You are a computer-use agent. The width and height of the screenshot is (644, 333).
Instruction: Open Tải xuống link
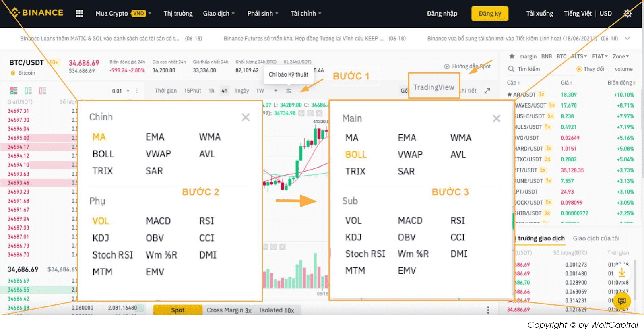[x=540, y=14]
